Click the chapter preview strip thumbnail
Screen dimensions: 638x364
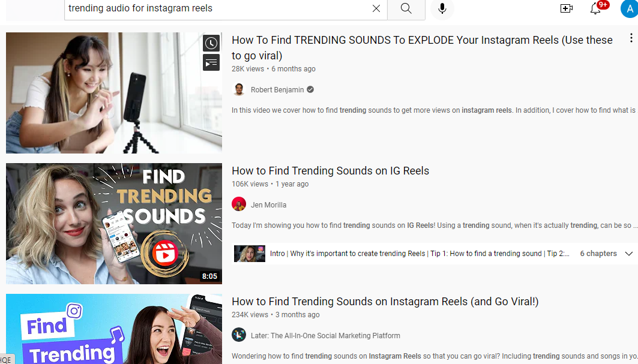point(249,253)
